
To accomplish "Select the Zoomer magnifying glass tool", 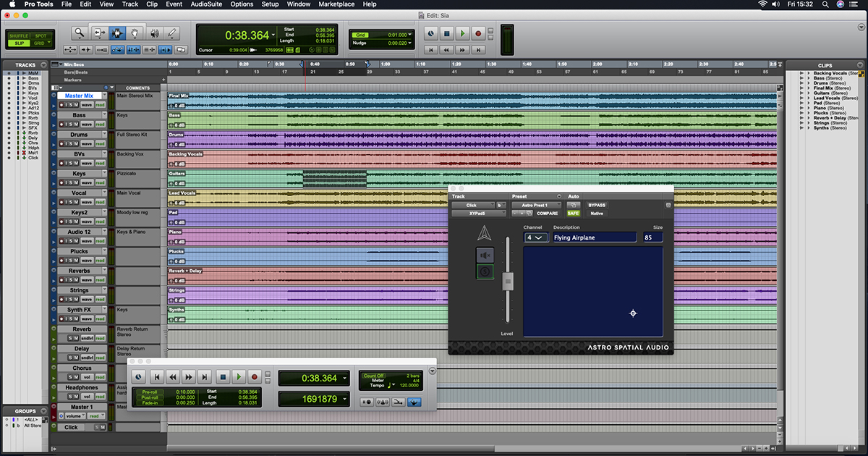I will 80,33.
